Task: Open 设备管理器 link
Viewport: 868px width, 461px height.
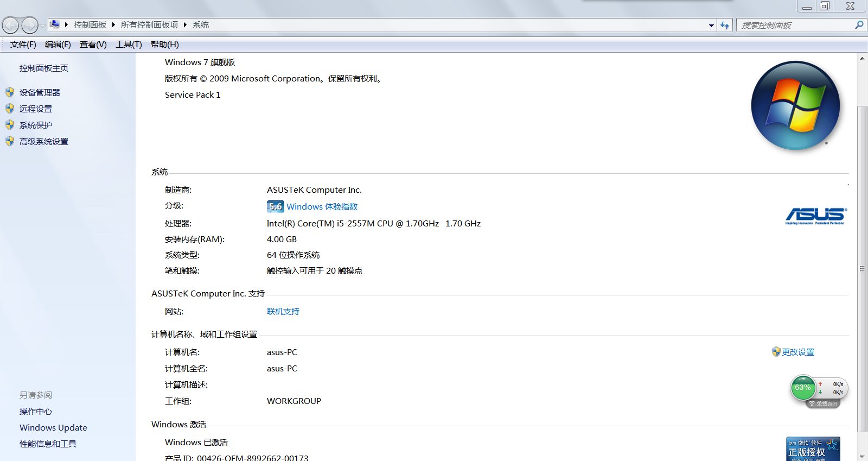Action: point(40,93)
